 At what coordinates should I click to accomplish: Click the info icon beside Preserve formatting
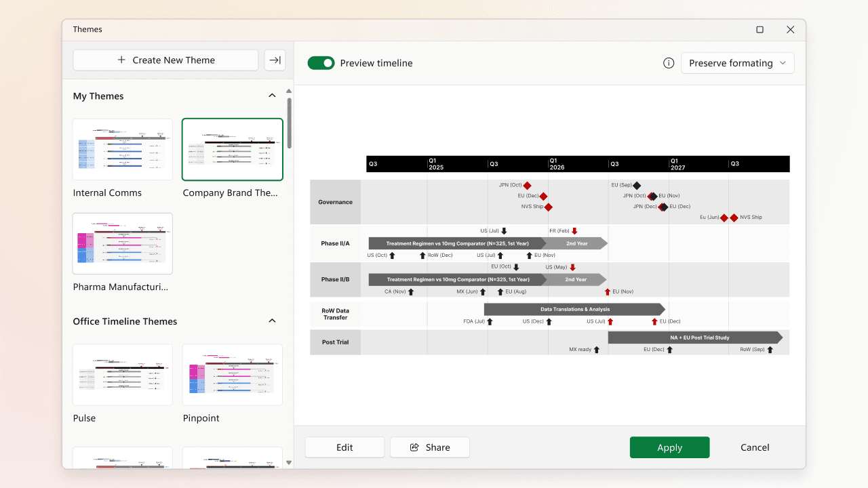pos(669,63)
